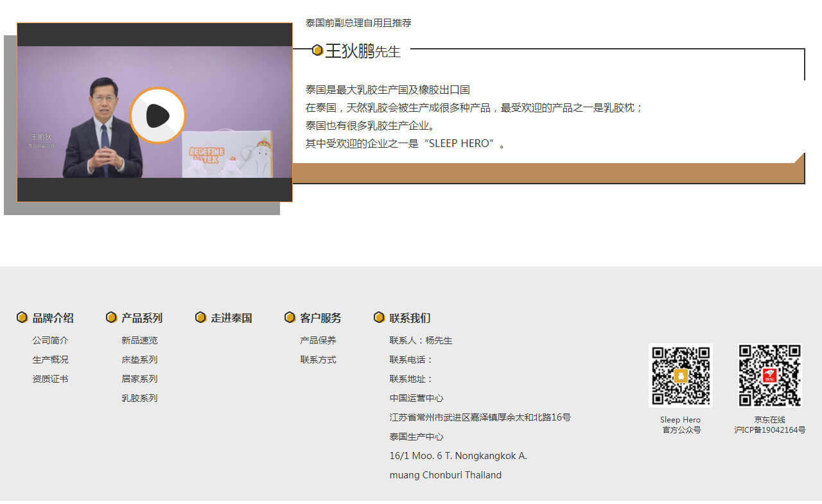Image resolution: width=822 pixels, height=504 pixels.
Task: Click the 京东在线 QR code
Action: pyautogui.click(x=769, y=376)
